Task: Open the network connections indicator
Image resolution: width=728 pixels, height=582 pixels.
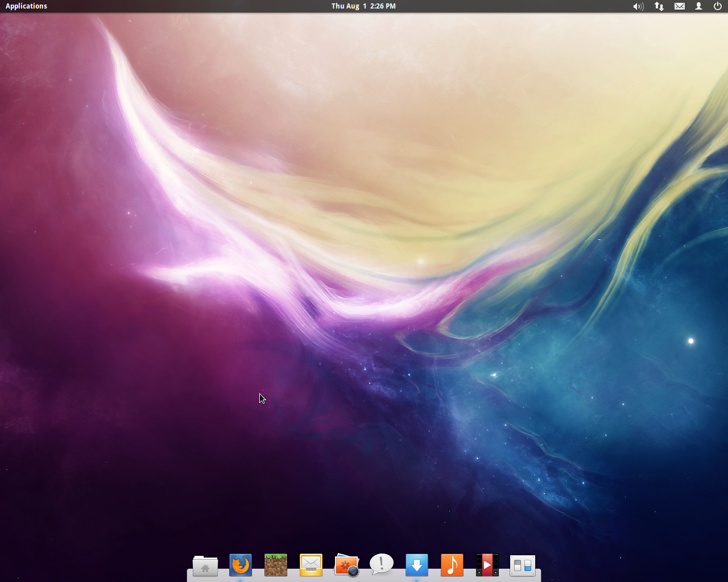Action: (659, 6)
